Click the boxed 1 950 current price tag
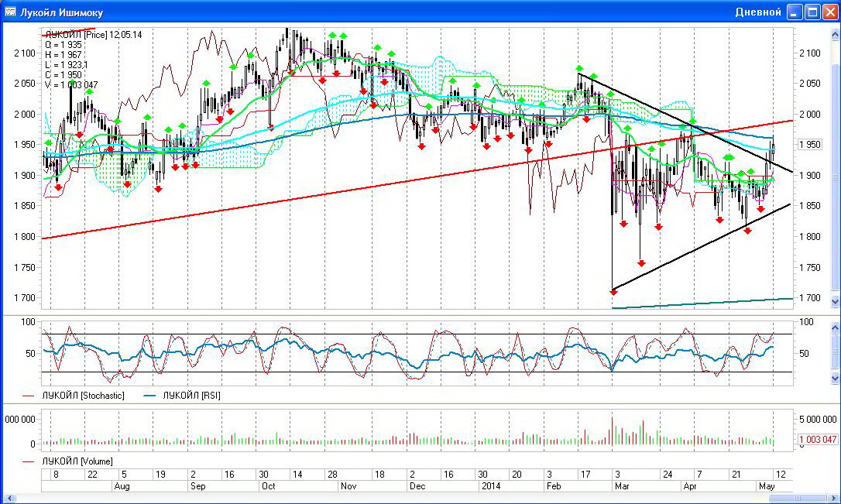 (x=809, y=145)
